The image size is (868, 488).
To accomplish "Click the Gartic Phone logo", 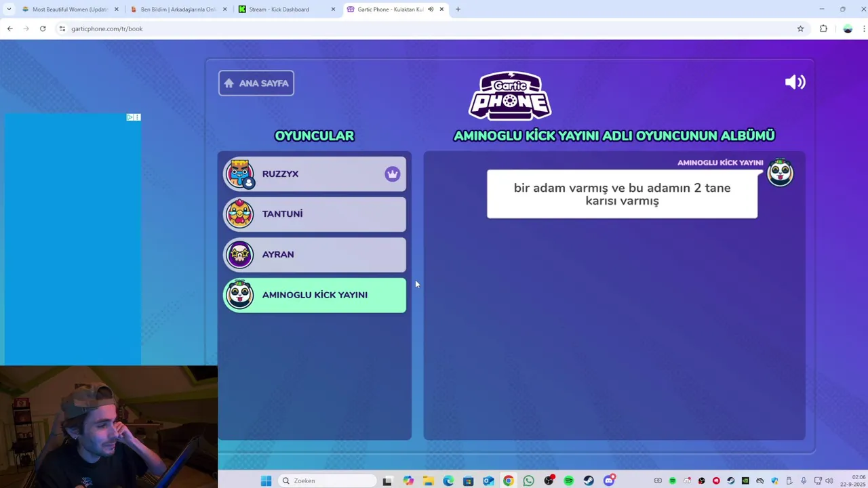I will pyautogui.click(x=510, y=96).
